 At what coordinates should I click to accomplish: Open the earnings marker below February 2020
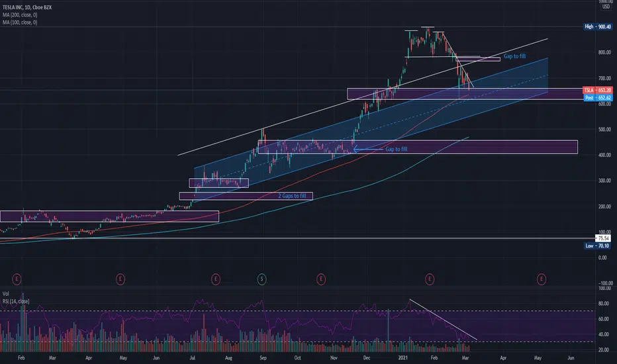17,279
